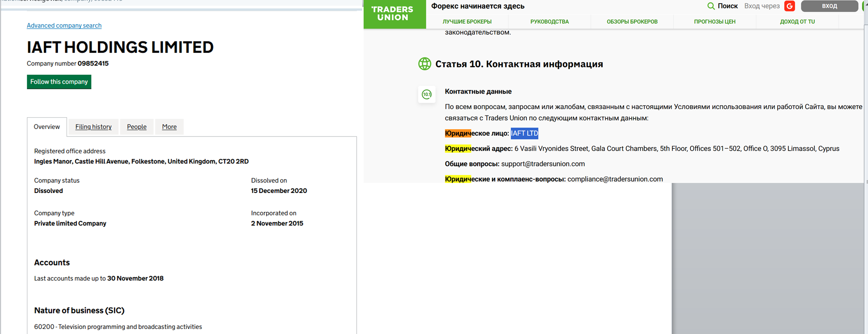Click the accounts date 30 November 2018
This screenshot has height=334, width=868.
coord(135,278)
